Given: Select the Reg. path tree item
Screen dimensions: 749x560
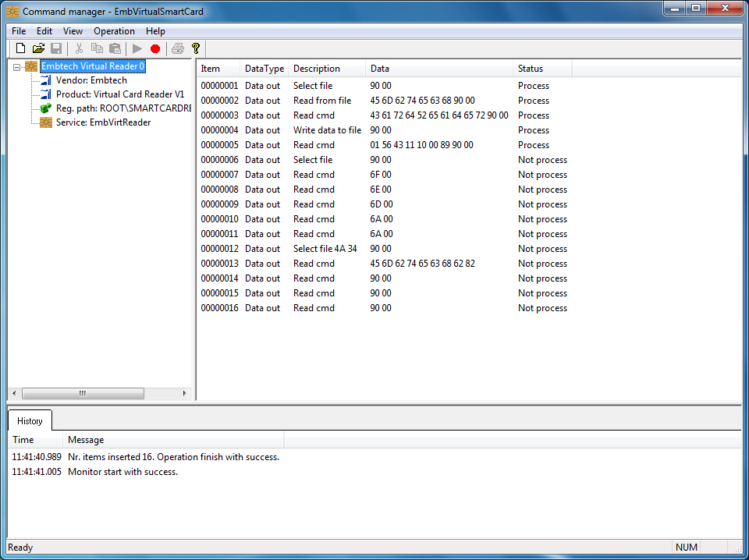Looking at the screenshot, I should point(123,108).
